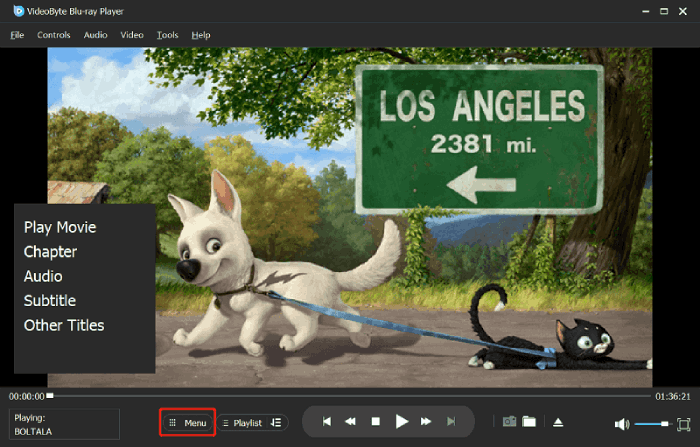This screenshot has height=447, width=700.
Task: Open the snapshot folder icon
Action: (x=529, y=422)
